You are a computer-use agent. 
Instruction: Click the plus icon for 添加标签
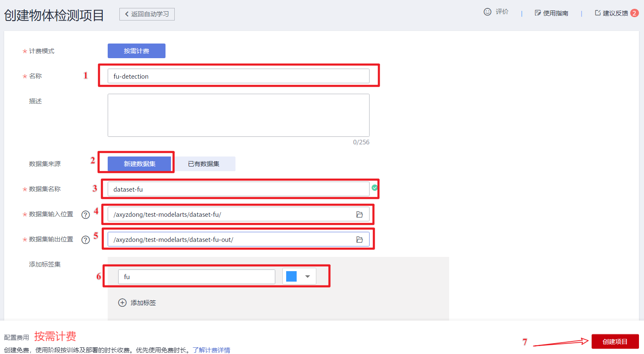122,303
